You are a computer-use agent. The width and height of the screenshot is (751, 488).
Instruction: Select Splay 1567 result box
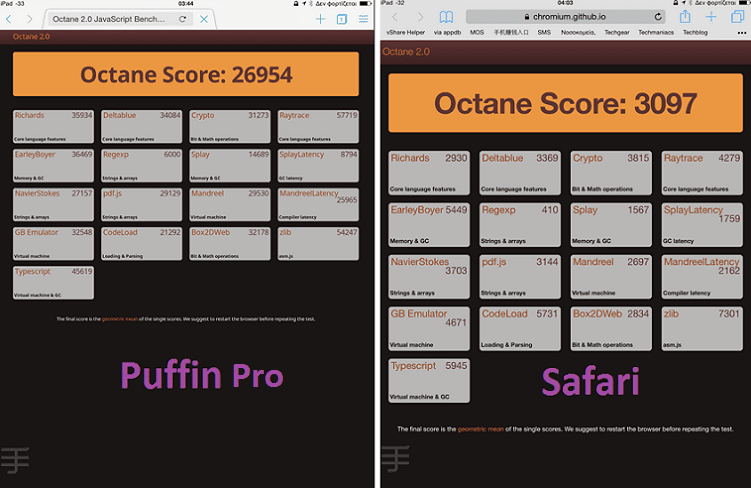(x=611, y=225)
